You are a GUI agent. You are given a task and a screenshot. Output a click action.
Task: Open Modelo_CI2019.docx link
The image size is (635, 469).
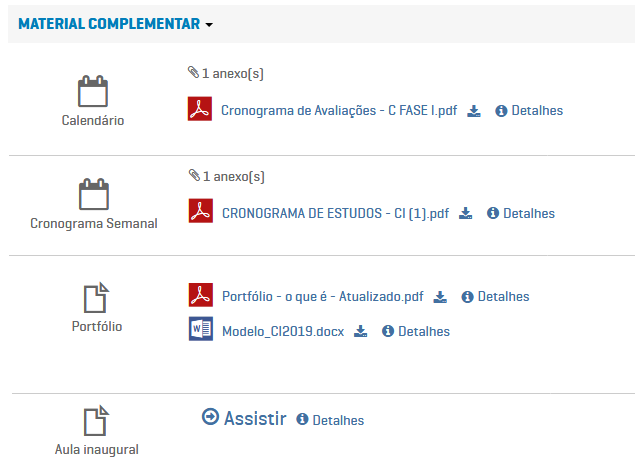(282, 331)
